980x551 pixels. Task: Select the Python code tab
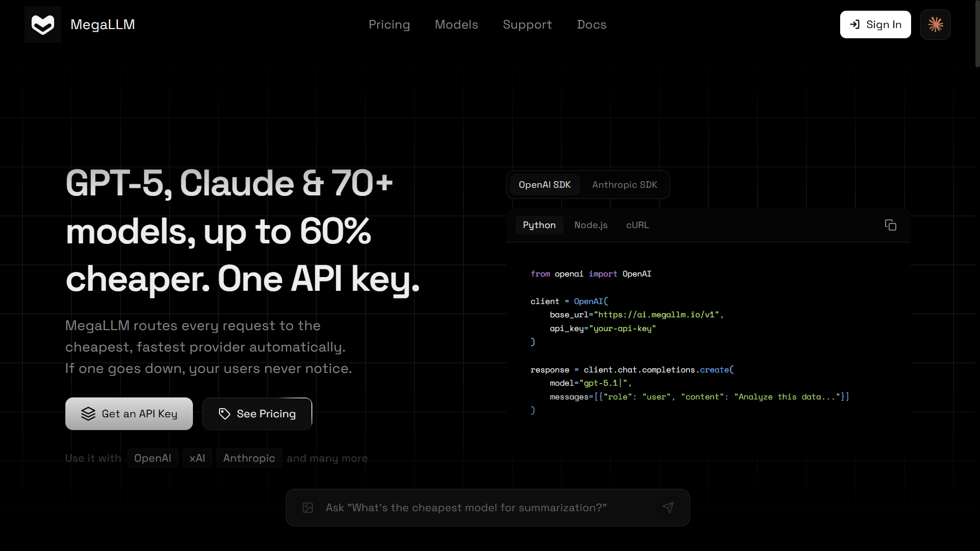[x=539, y=225]
